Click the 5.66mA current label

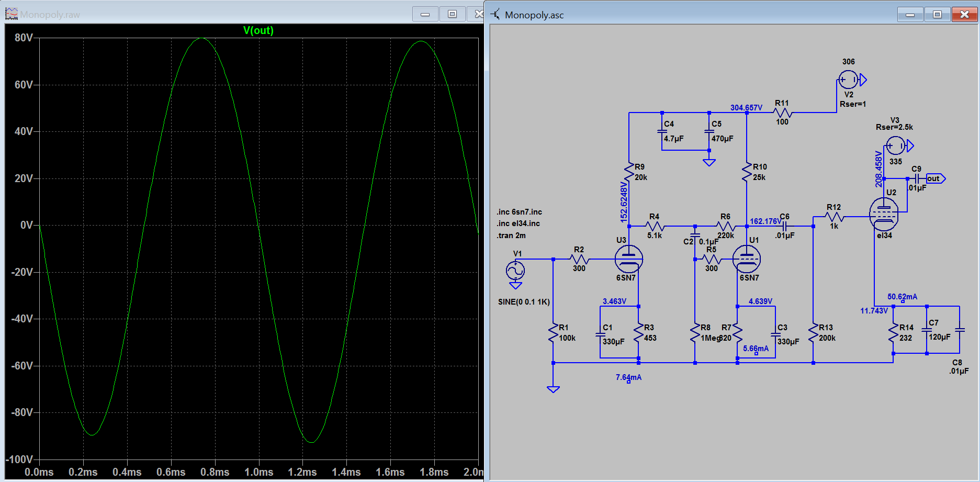point(756,349)
